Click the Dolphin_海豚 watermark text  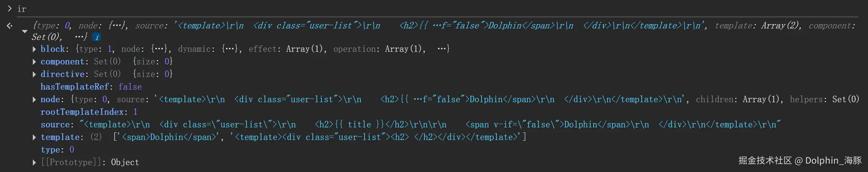[x=833, y=160]
